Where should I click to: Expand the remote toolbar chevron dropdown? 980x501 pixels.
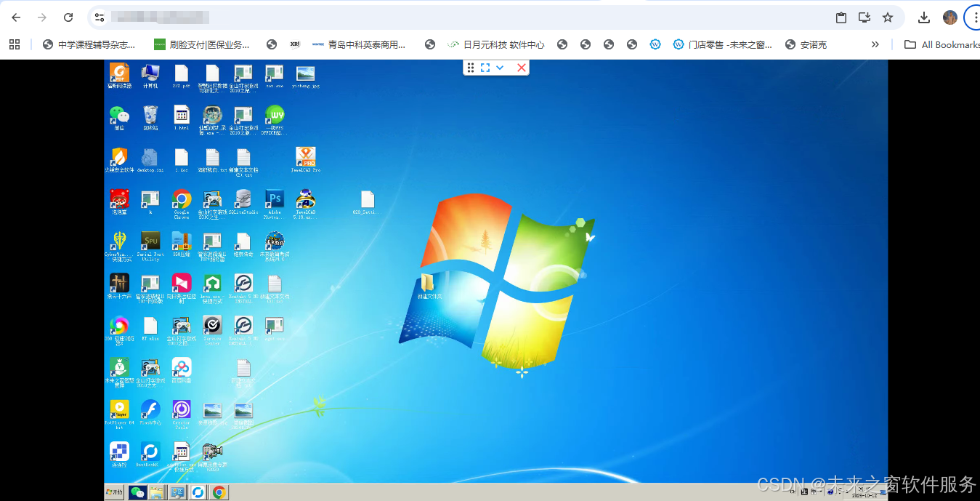coord(500,68)
